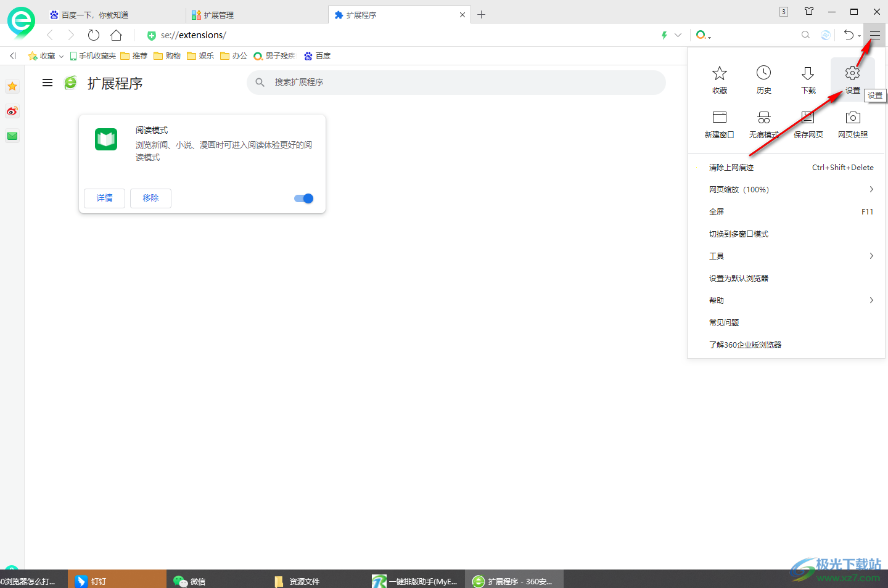Open the 办公 bookmark folder
The width and height of the screenshot is (888, 588).
(234, 56)
